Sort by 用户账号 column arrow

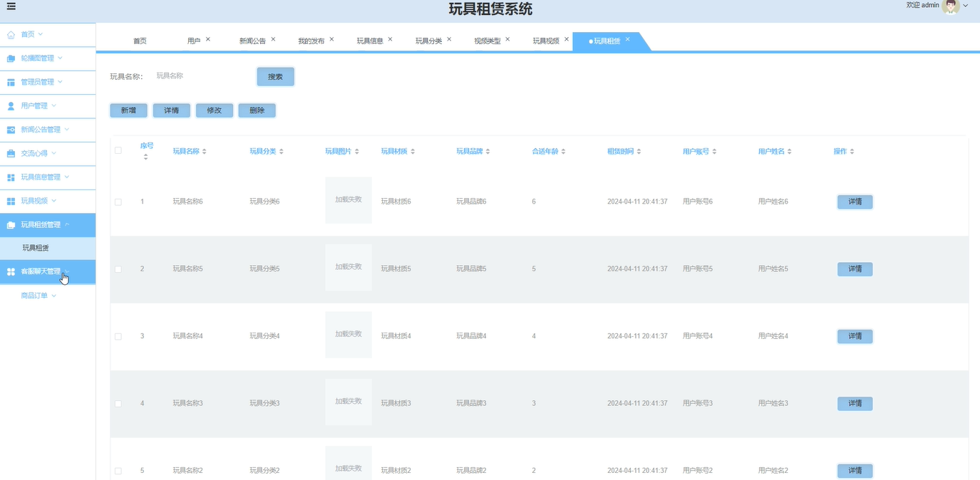pyautogui.click(x=715, y=152)
